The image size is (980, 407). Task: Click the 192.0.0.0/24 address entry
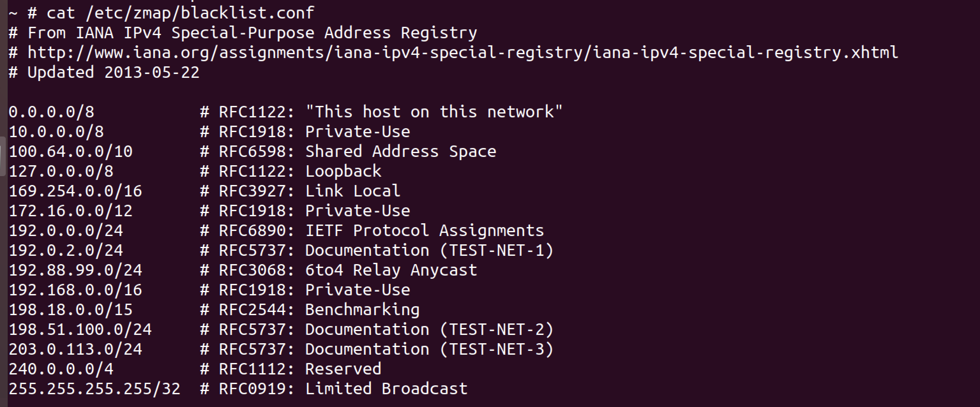click(66, 231)
